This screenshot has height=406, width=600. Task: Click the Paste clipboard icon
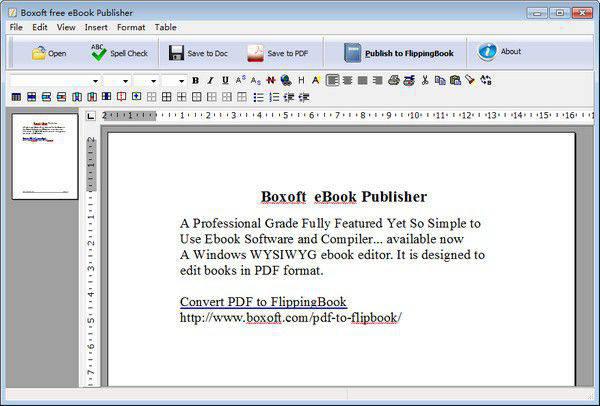tap(455, 80)
